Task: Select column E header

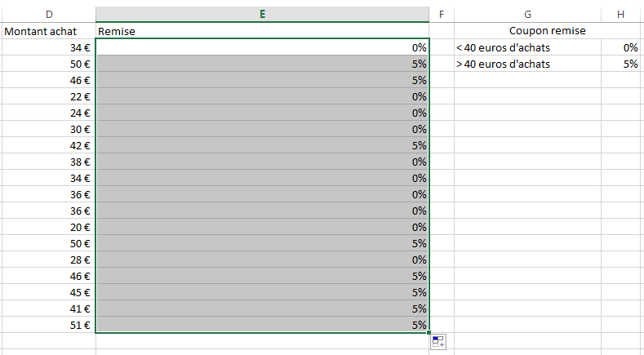Action: pyautogui.click(x=263, y=15)
